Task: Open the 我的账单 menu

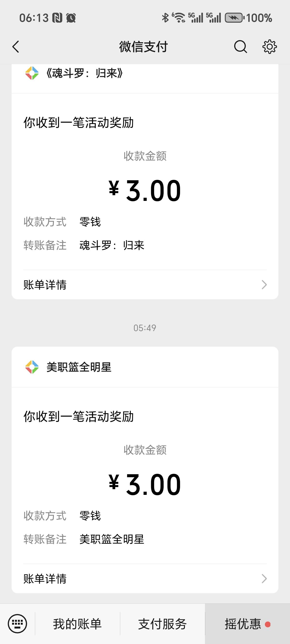Action: [x=77, y=624]
